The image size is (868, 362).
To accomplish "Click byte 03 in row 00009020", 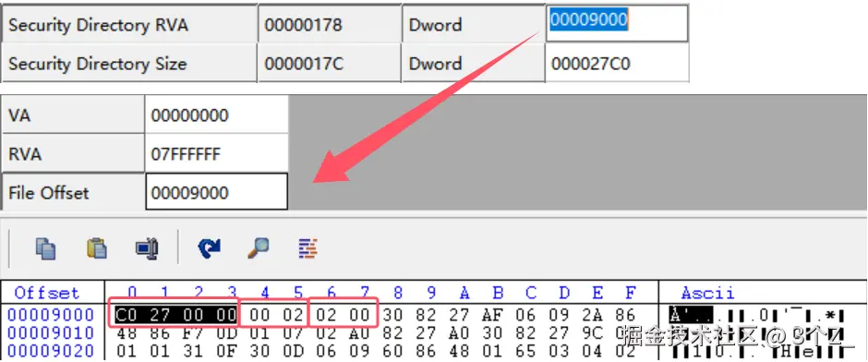I will (559, 350).
